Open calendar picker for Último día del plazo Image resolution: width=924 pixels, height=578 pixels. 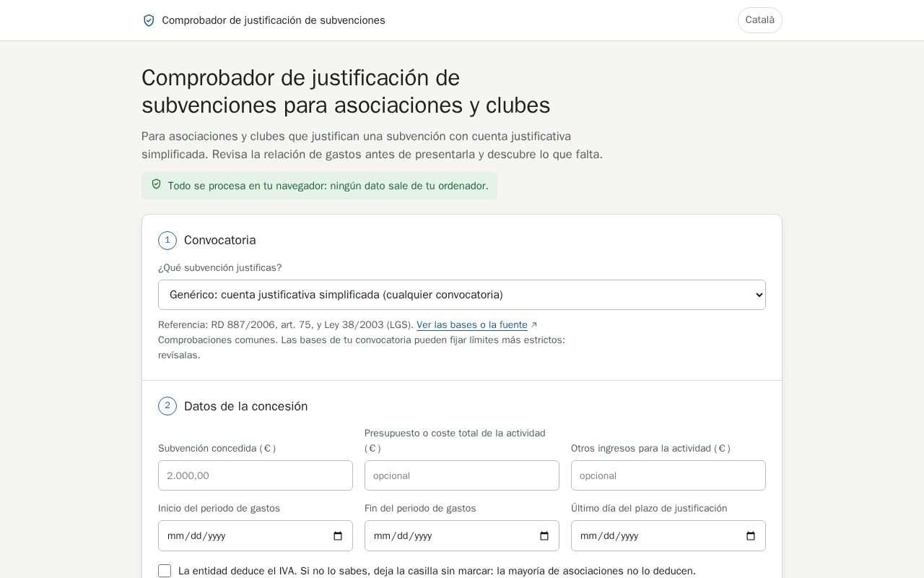pyautogui.click(x=751, y=536)
